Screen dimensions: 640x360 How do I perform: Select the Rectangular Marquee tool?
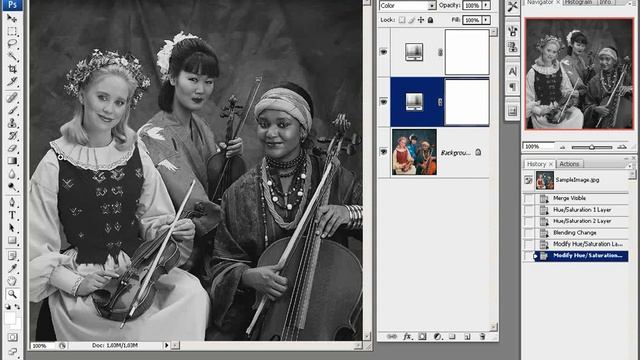point(12,31)
